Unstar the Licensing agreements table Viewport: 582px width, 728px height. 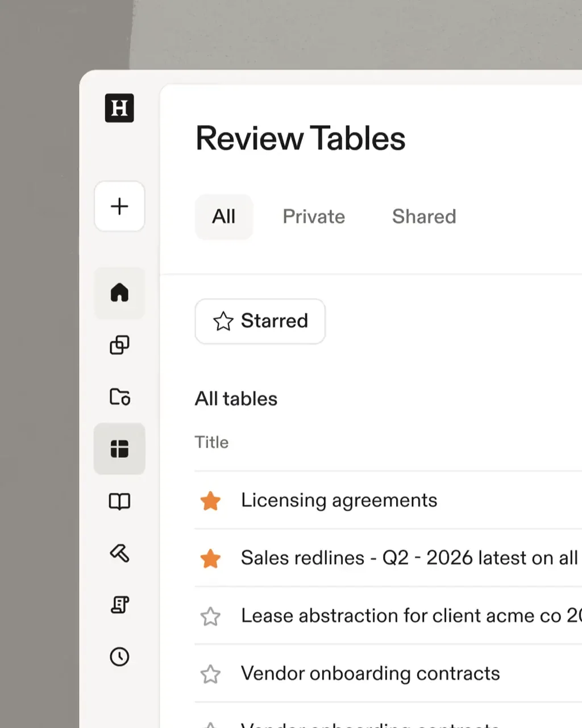tap(210, 501)
